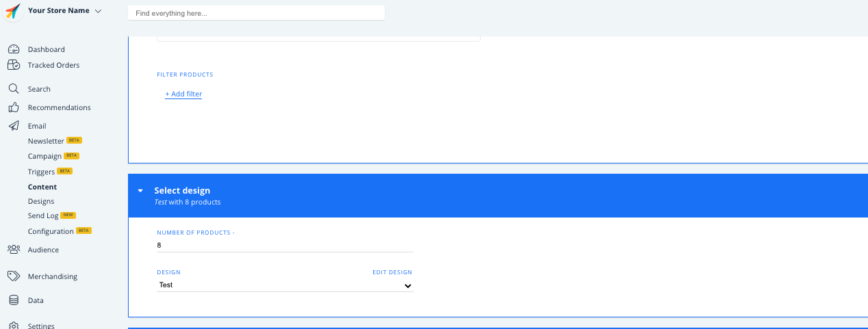Click the Merchandising tag icon
Image resolution: width=868 pixels, height=329 pixels.
13,276
